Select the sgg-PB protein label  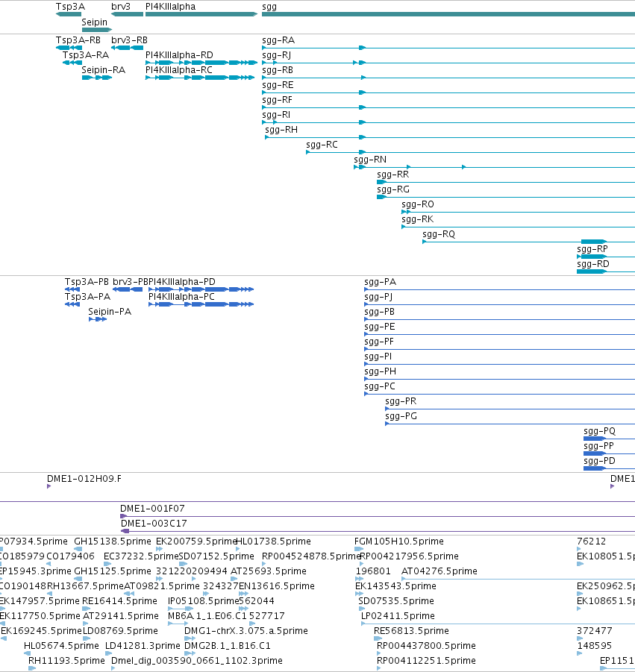point(379,312)
